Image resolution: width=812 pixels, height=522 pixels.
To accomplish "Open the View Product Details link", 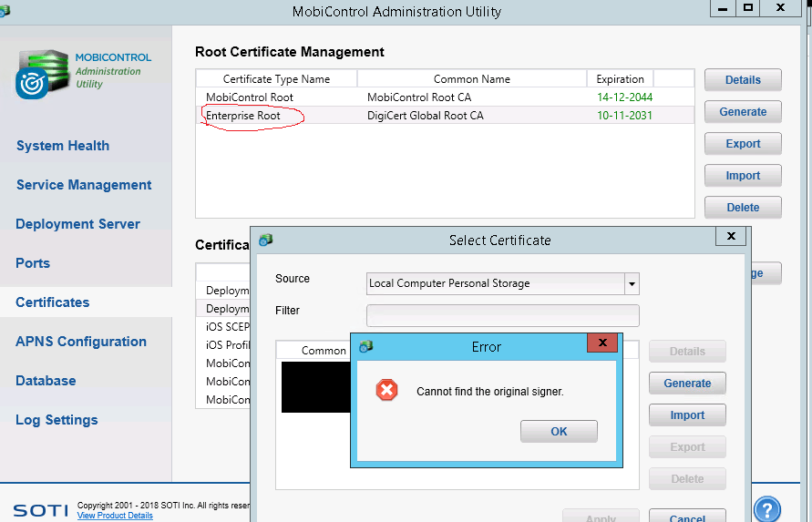I will pyautogui.click(x=115, y=516).
